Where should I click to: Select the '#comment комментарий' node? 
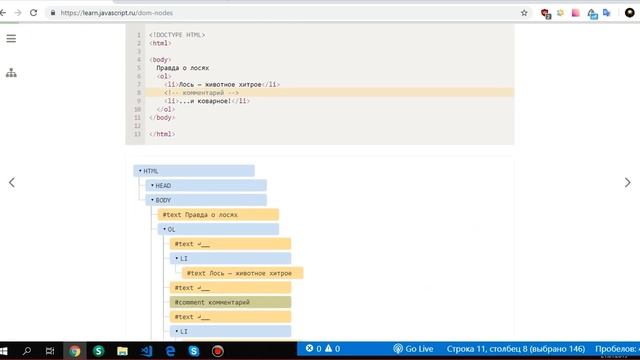pyautogui.click(x=231, y=302)
